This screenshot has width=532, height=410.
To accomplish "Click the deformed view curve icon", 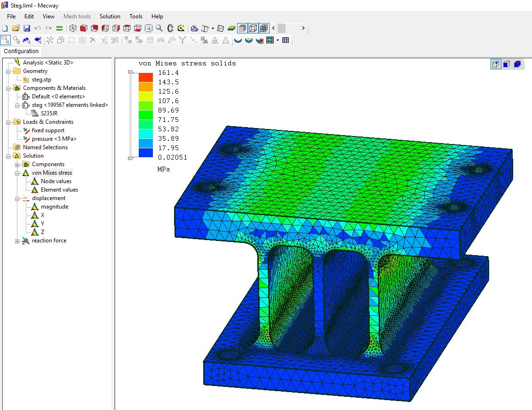I will (x=238, y=40).
